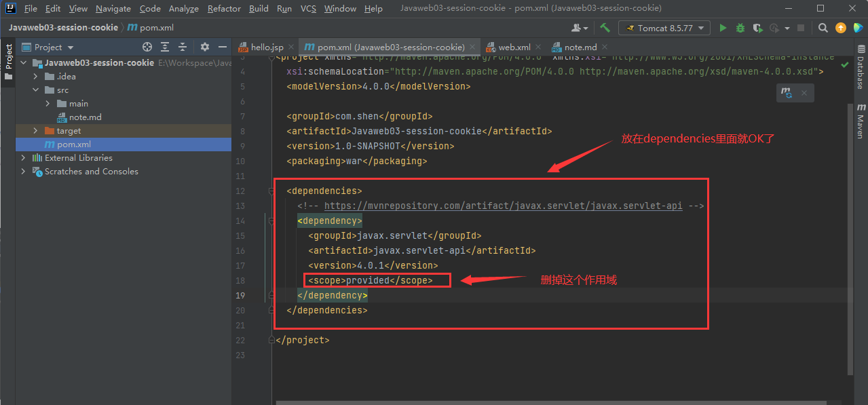Run with Coverage shield icon
The height and width of the screenshot is (405, 868).
(x=757, y=28)
